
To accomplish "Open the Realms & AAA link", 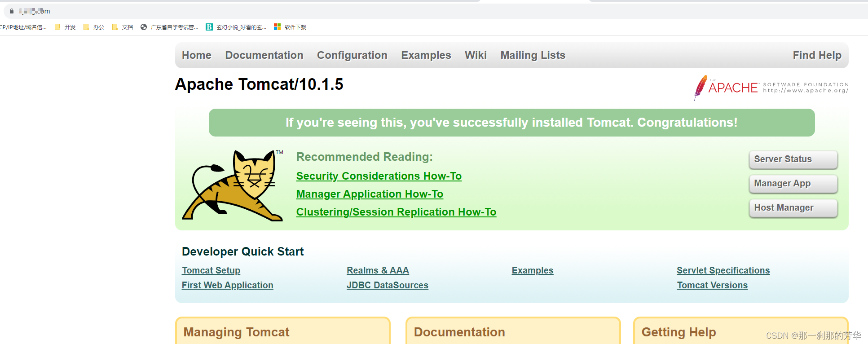I will pyautogui.click(x=378, y=270).
